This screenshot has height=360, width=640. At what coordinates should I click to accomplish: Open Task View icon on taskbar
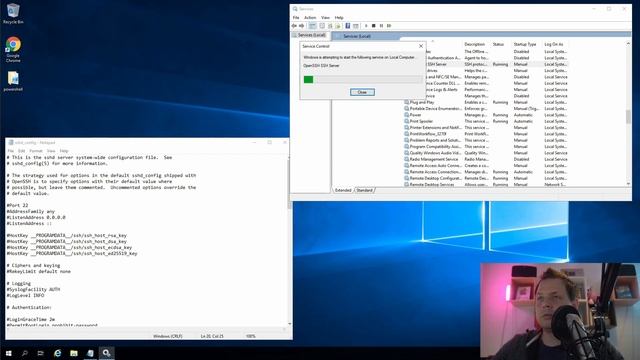click(40, 353)
